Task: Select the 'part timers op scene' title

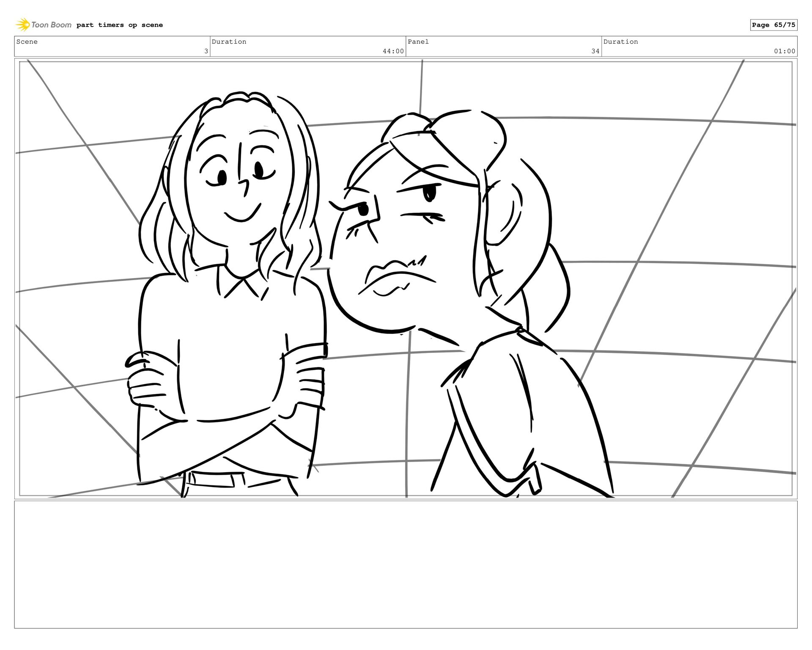Action: point(120,25)
